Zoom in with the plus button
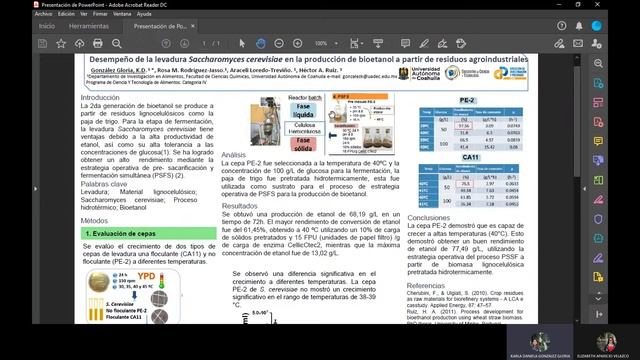Screen dimensions: 640x360 (x=298, y=43)
